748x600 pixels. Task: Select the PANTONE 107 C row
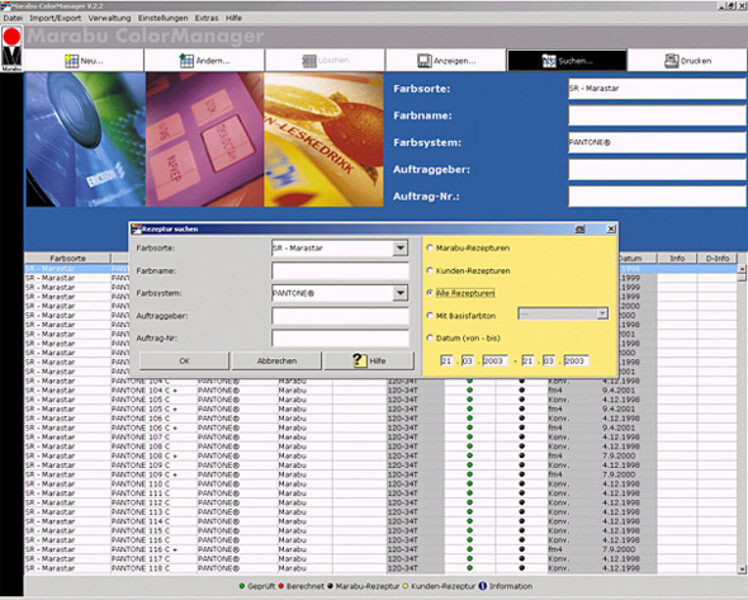tap(381, 437)
